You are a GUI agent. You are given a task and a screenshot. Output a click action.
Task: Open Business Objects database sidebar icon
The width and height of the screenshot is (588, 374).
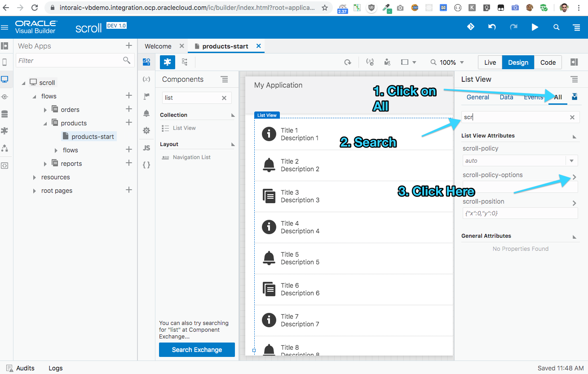(5, 114)
